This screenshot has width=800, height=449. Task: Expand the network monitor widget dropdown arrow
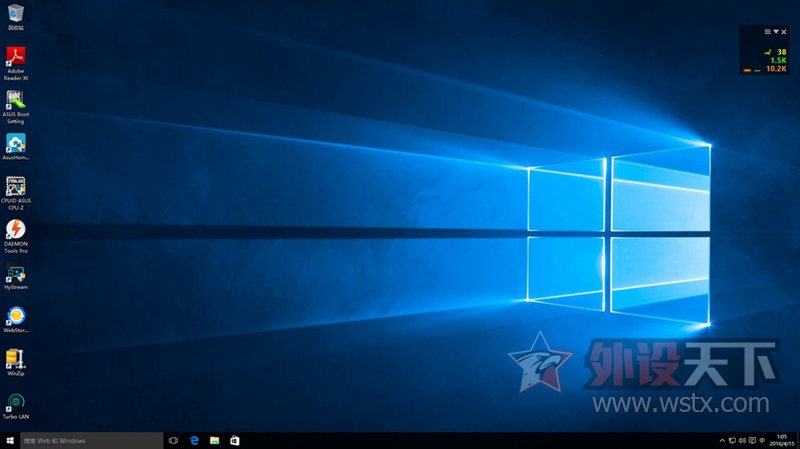tap(776, 32)
